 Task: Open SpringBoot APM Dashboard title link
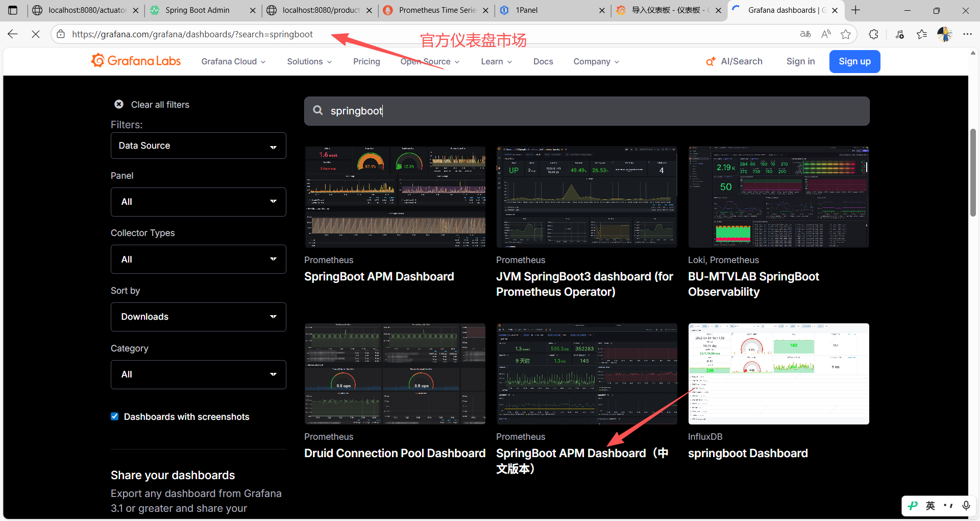pos(379,276)
